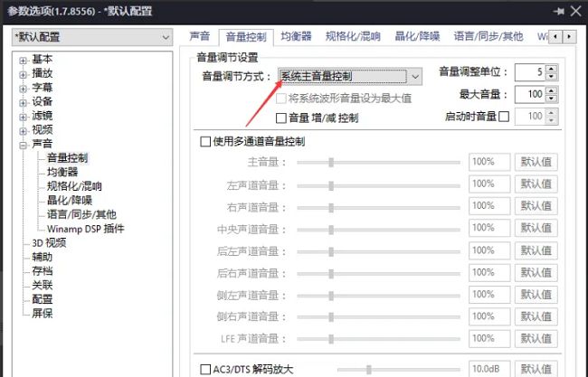Screen dimensions: 588x377
Task: Pin the preferences window with pin icon
Action: point(558,11)
